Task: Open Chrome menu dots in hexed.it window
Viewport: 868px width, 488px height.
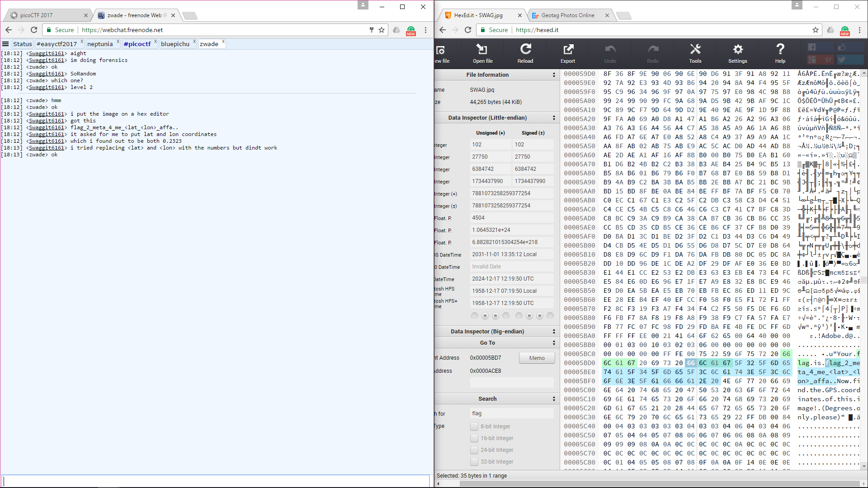Action: 859,30
